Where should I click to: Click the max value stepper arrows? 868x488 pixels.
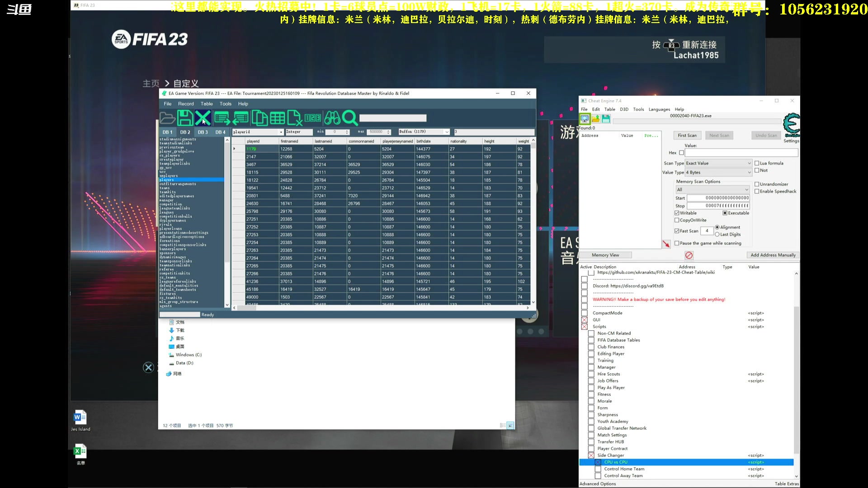pos(389,132)
